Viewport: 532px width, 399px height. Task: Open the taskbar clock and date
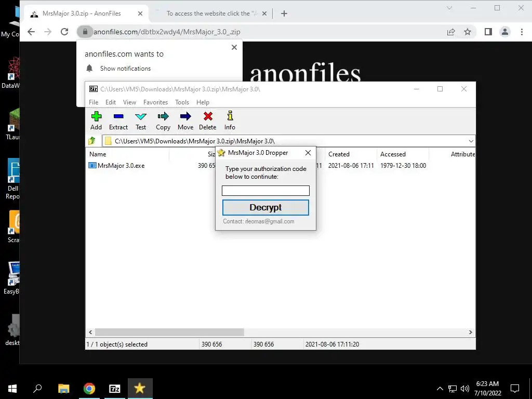487,389
